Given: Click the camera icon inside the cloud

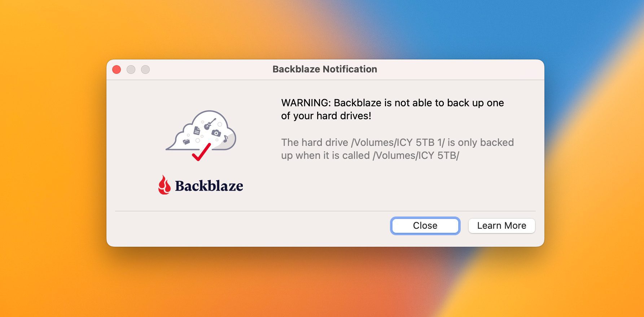Looking at the screenshot, I should (216, 133).
